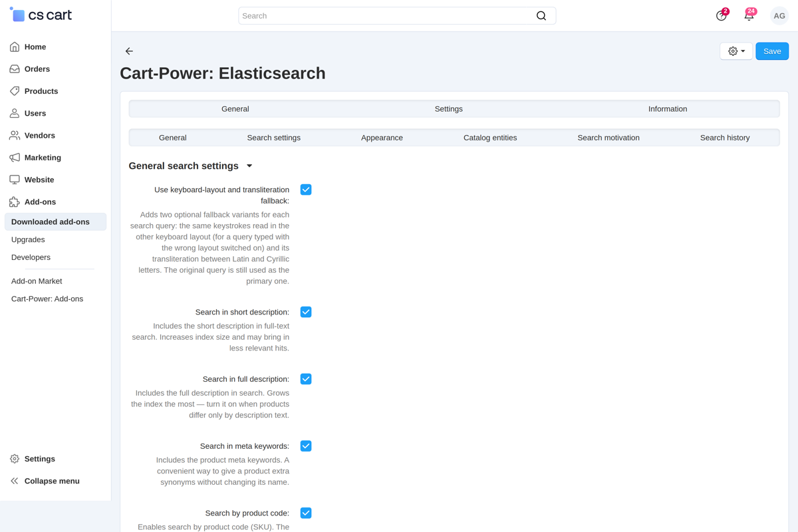Open the Catalog entities sub-tab
Screen dimensions: 798x532
pos(490,138)
